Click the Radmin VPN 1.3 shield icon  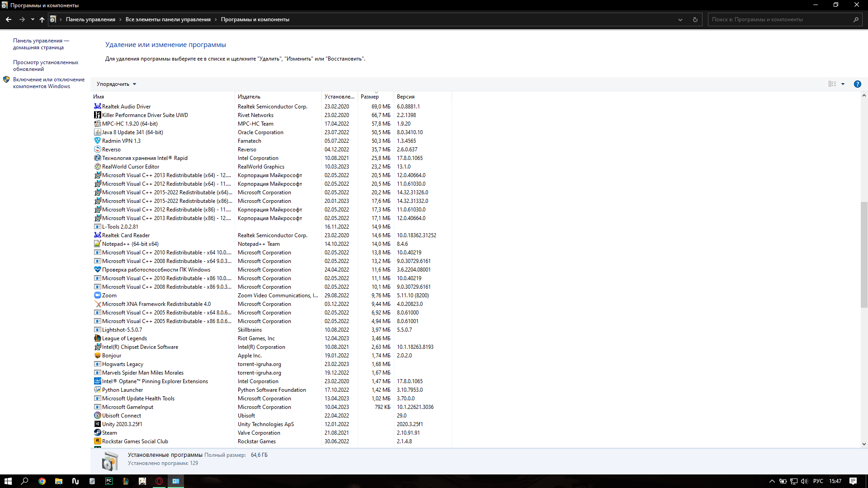coord(97,141)
